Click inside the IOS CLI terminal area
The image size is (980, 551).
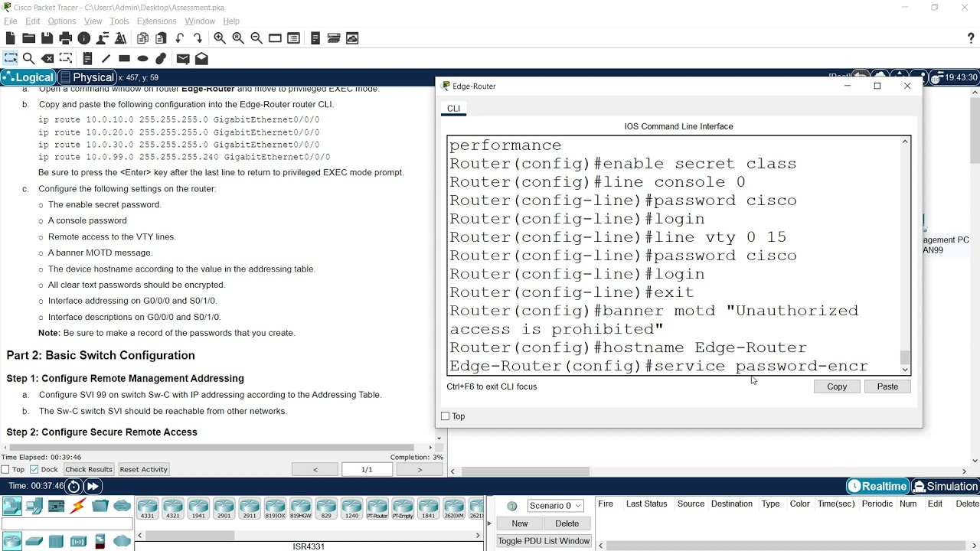click(674, 256)
